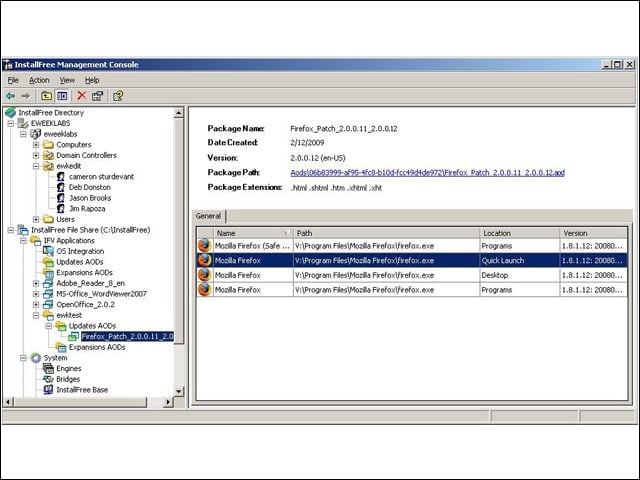The height and width of the screenshot is (480, 640).
Task: Sort by the Name column header
Action: (253, 233)
